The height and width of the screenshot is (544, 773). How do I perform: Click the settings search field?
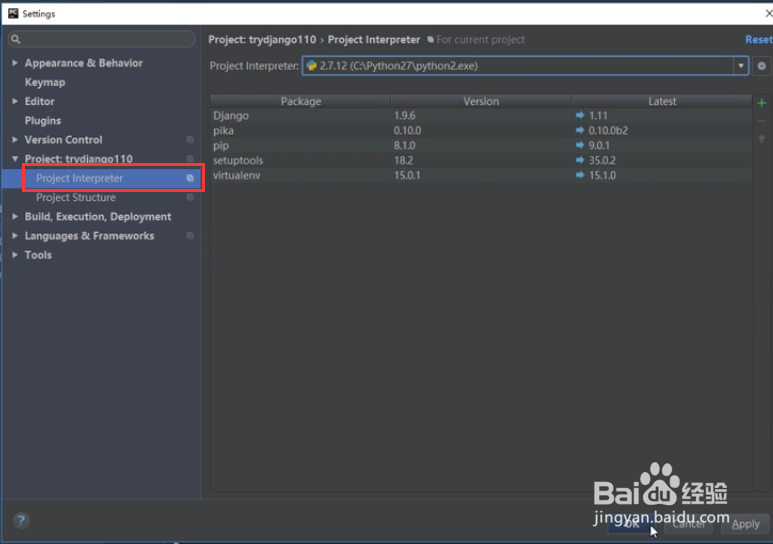[102, 39]
